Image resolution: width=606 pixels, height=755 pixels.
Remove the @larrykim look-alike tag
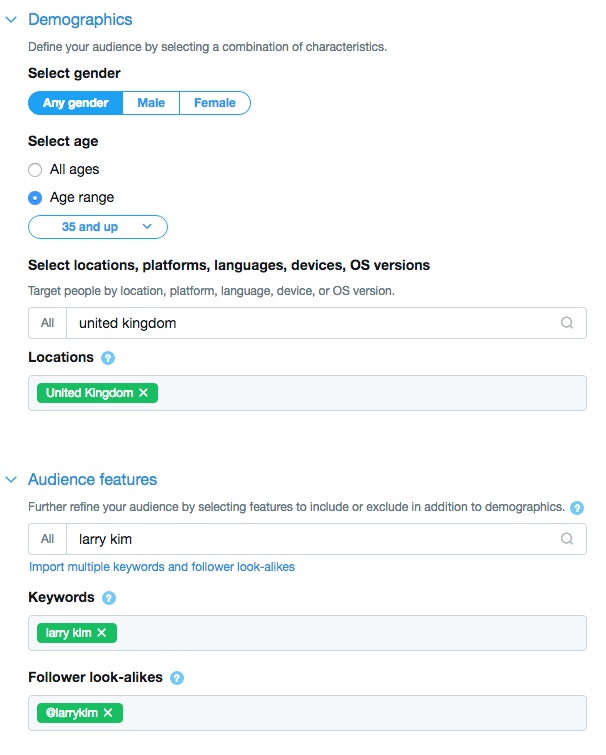107,713
